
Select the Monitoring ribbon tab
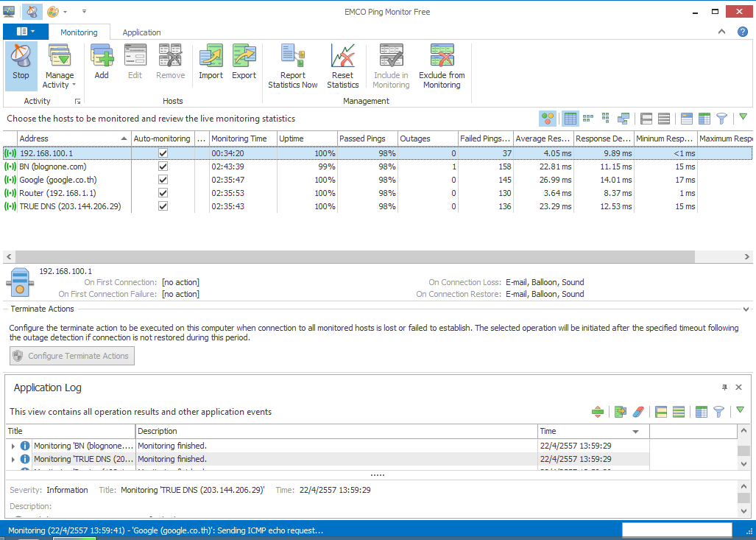click(x=79, y=32)
